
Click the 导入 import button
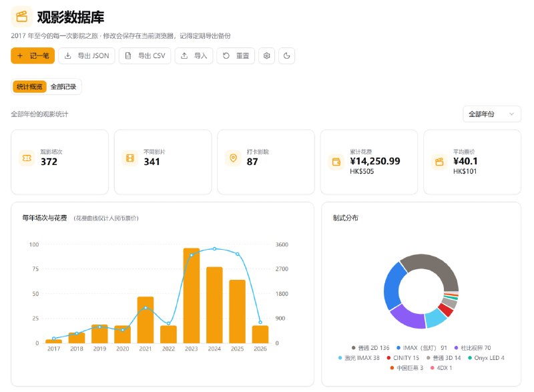194,55
